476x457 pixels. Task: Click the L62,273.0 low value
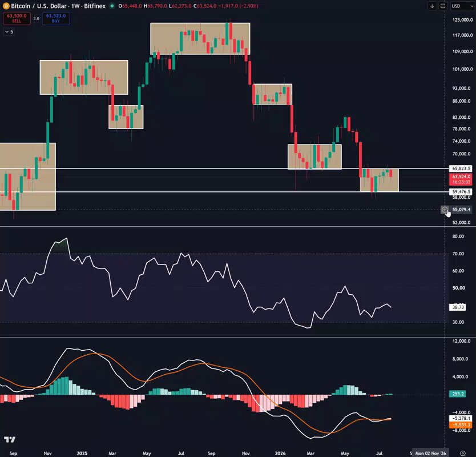pyautogui.click(x=180, y=6)
